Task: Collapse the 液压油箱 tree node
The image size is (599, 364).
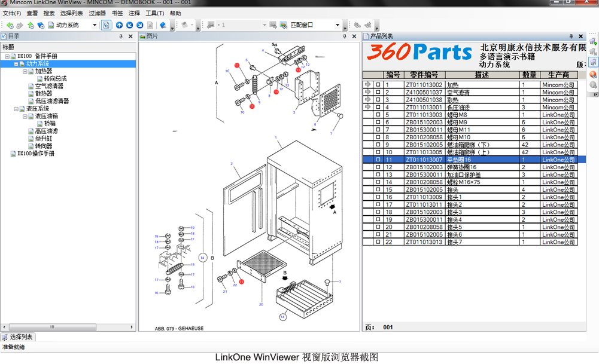Action: pyautogui.click(x=25, y=117)
